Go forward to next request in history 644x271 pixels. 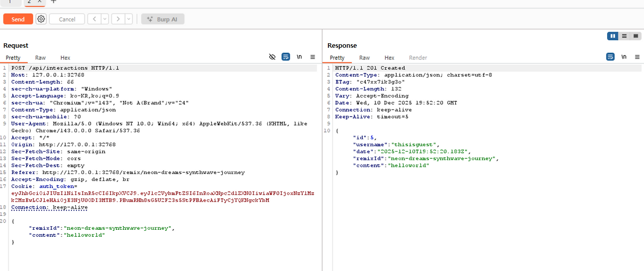pyautogui.click(x=118, y=19)
